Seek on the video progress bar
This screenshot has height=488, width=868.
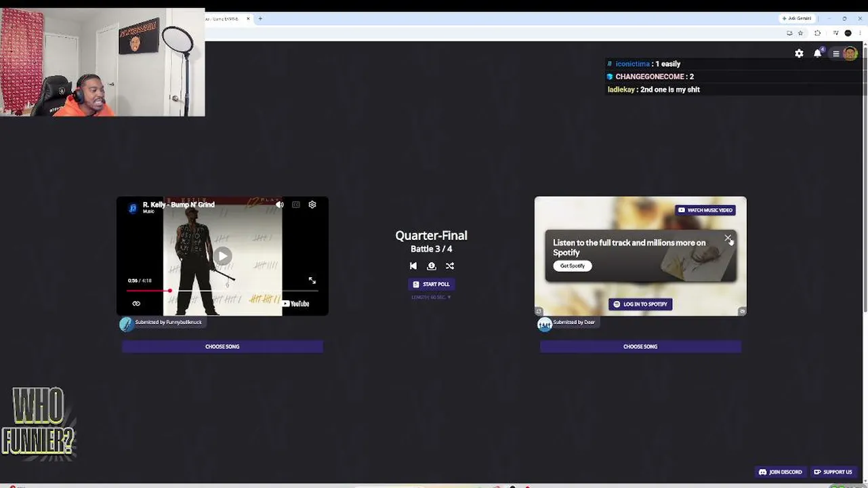tap(222, 291)
